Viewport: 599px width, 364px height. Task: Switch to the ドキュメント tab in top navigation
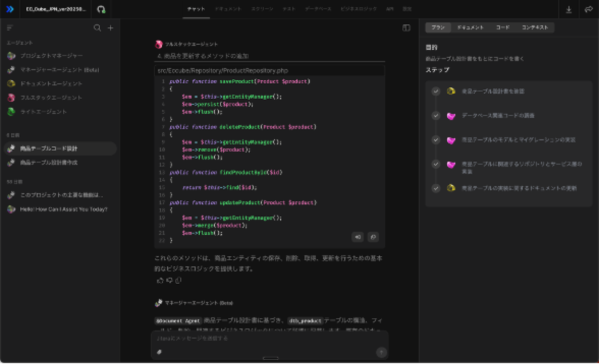pyautogui.click(x=228, y=9)
